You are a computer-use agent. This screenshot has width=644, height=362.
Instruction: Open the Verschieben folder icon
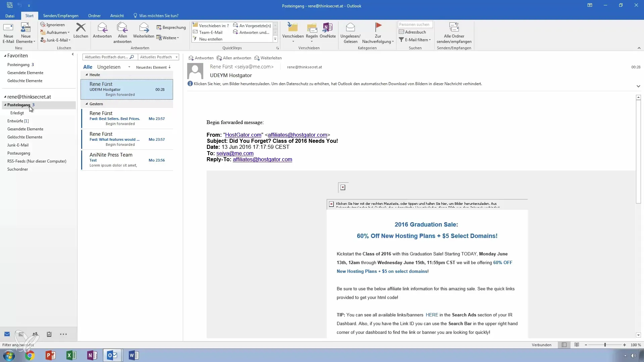point(293,27)
